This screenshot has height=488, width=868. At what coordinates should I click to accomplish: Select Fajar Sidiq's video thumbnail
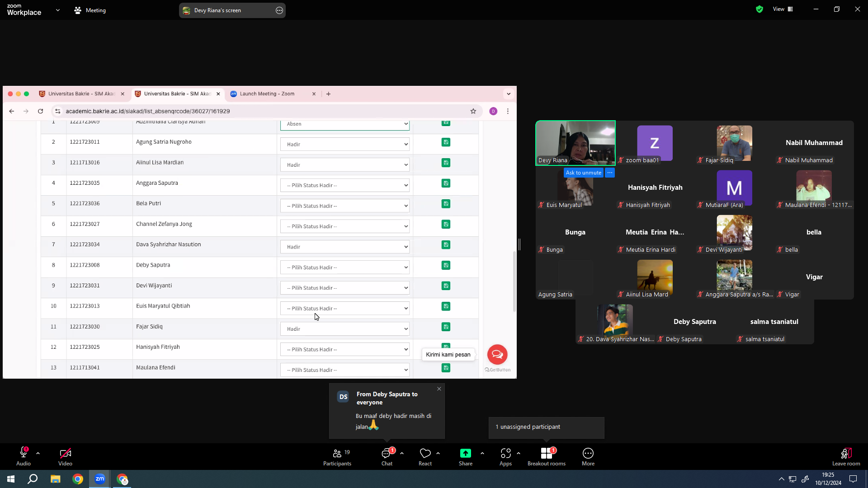pyautogui.click(x=735, y=143)
